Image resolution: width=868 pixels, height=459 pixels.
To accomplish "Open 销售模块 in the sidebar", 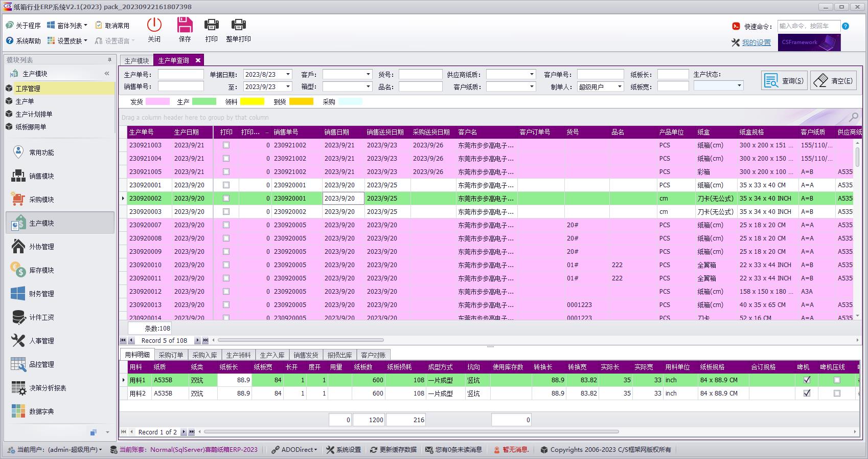I will pos(41,176).
